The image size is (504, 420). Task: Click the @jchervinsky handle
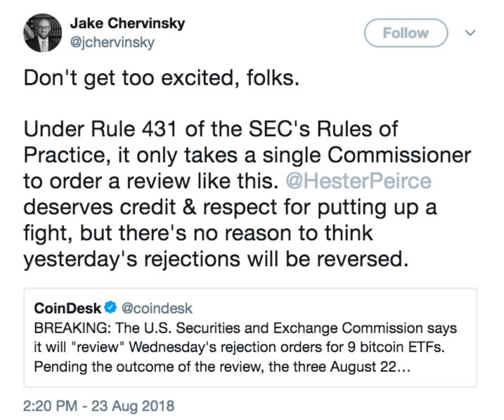pos(112,42)
